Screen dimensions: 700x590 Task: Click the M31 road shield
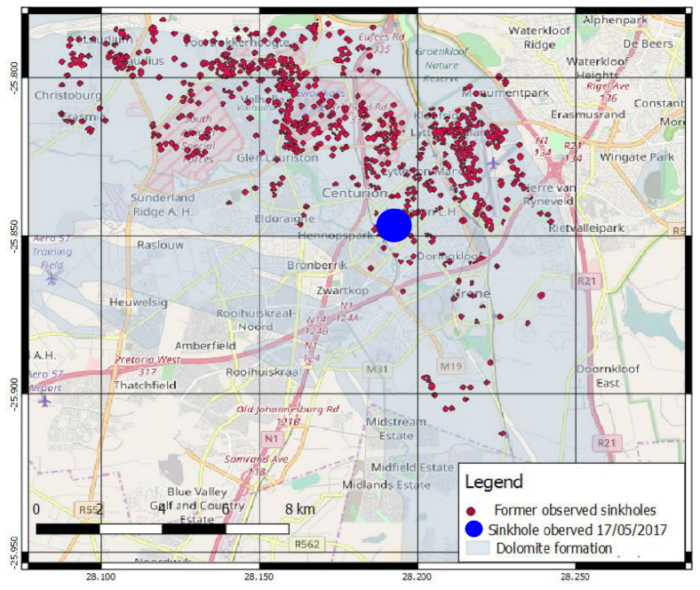(378, 369)
